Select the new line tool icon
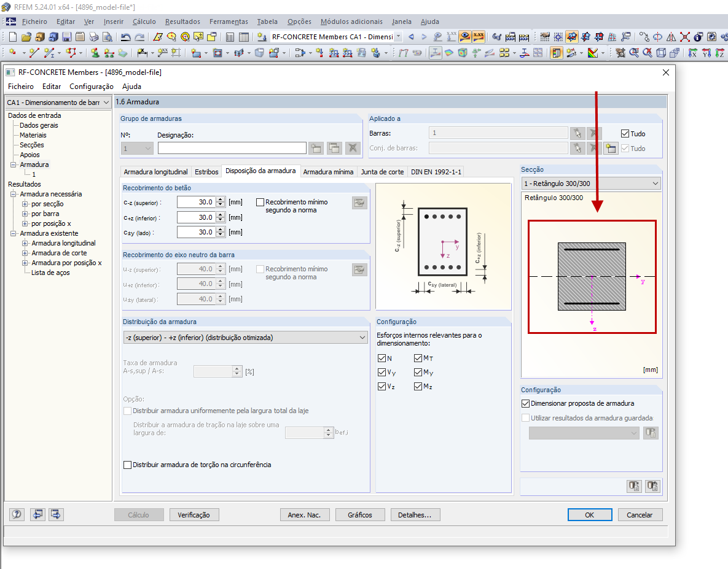 (33, 53)
